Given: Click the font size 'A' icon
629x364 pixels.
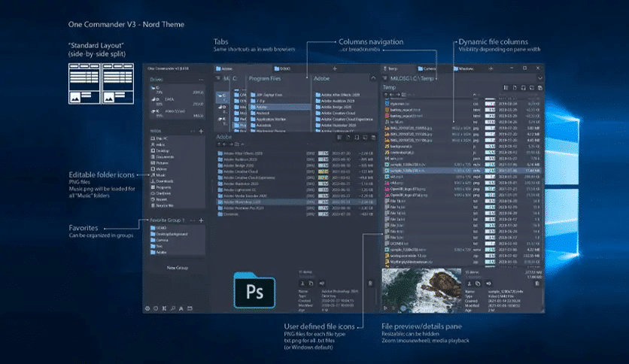Looking at the screenshot, I should pyautogui.click(x=181, y=308).
